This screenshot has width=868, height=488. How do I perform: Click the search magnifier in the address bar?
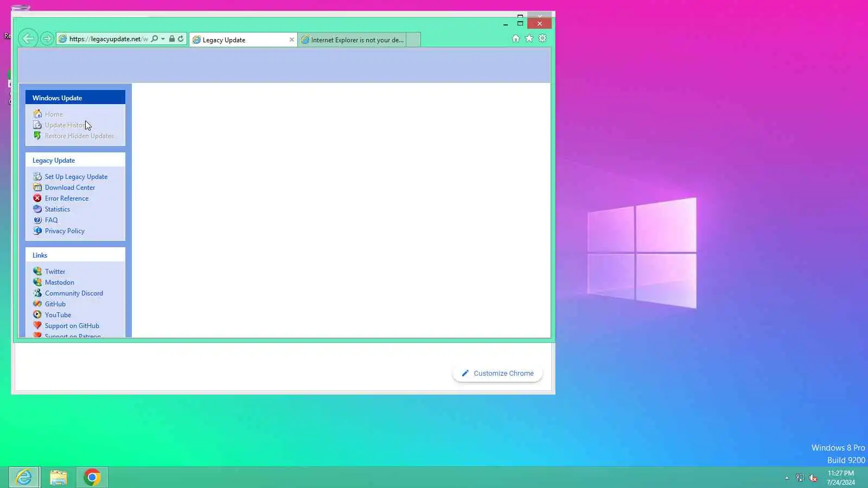tap(155, 38)
